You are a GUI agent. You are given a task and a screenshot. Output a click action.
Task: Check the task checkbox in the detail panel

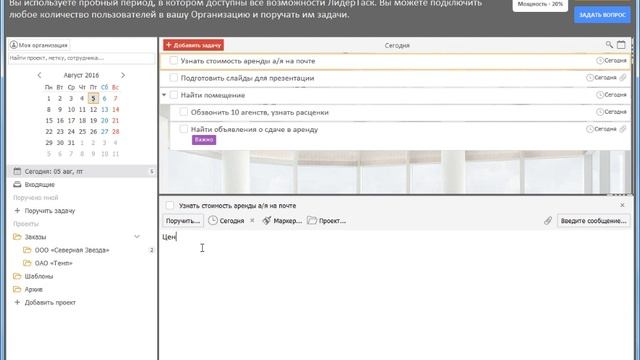pyautogui.click(x=170, y=205)
